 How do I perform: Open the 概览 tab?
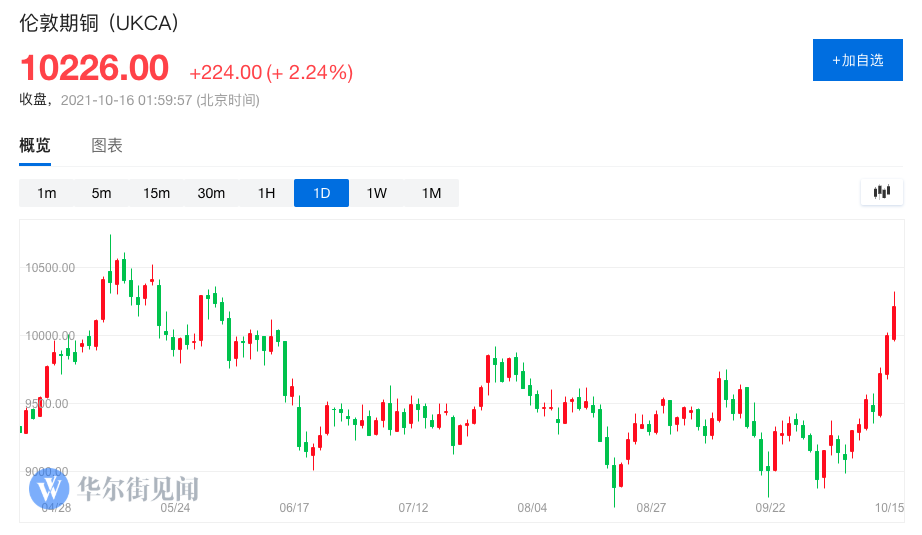click(x=35, y=145)
